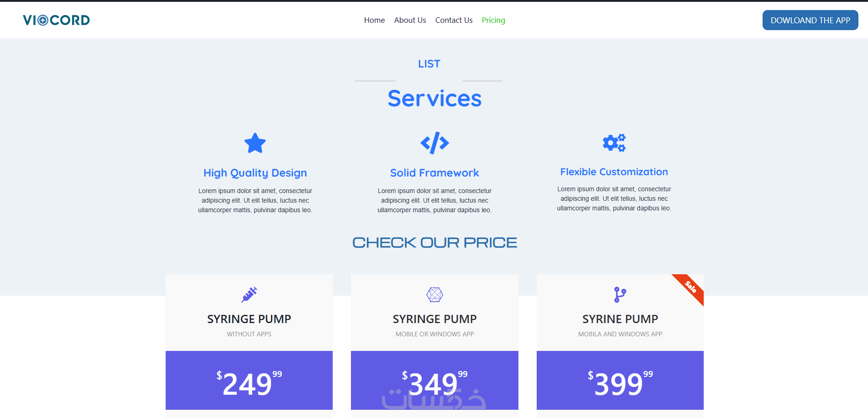Click the syringe icon on first pricing card

tap(249, 295)
